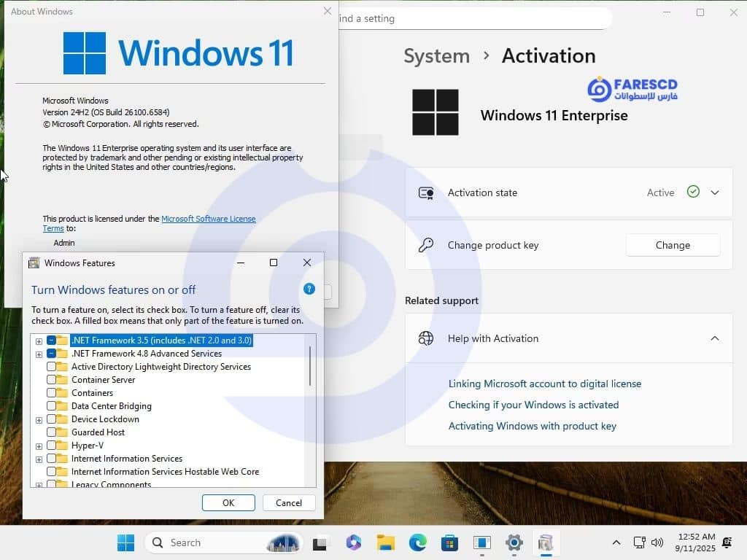Image resolution: width=747 pixels, height=560 pixels.
Task: Click Change product key button
Action: pos(673,245)
